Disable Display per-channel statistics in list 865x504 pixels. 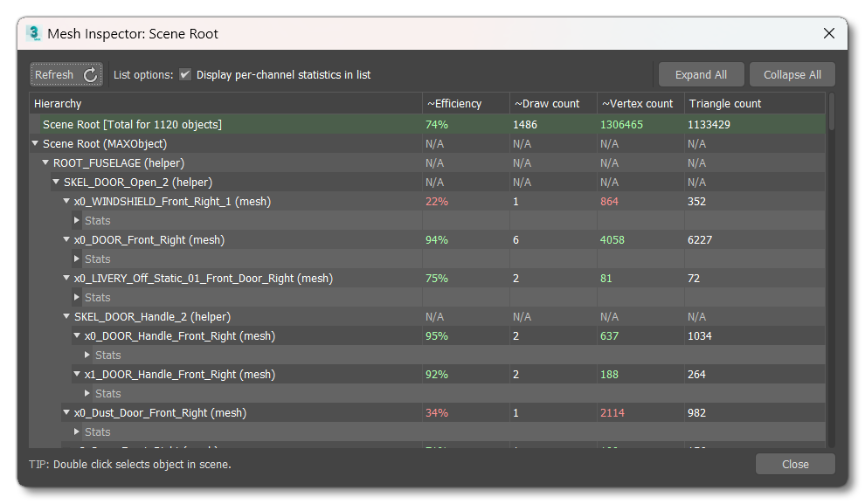[184, 74]
